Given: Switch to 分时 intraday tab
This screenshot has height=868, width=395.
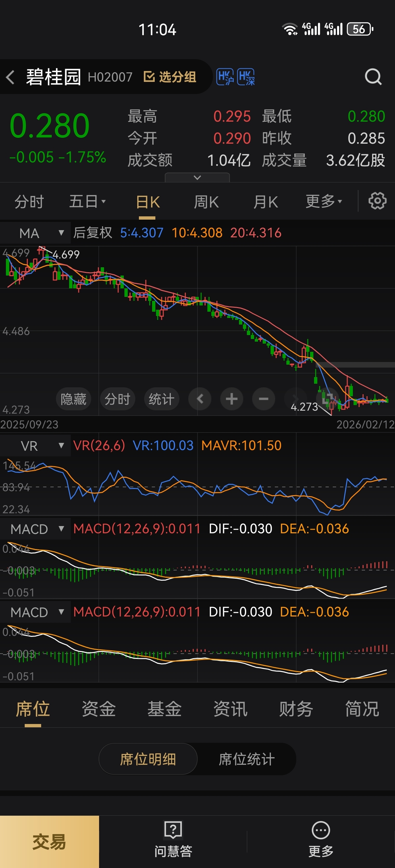Looking at the screenshot, I should [29, 202].
